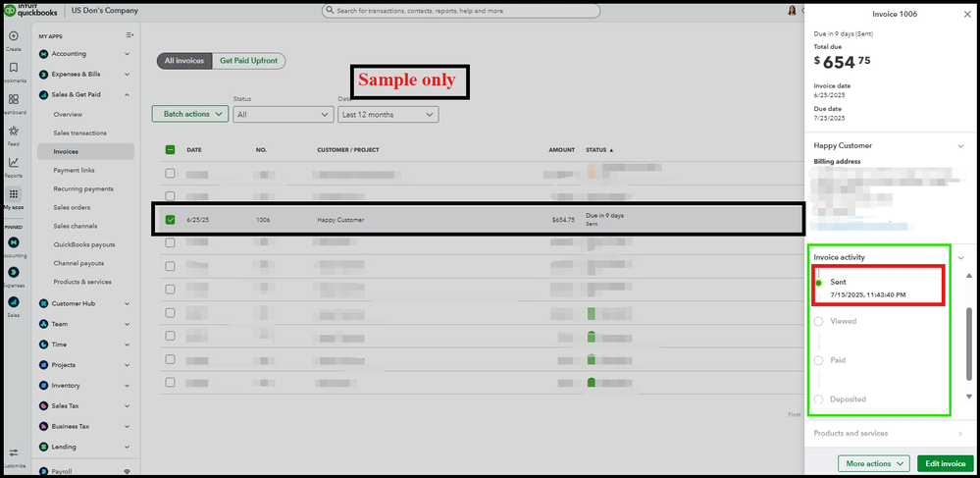Click the Edit invoice button
Viewport: 980px width, 478px height.
[946, 463]
